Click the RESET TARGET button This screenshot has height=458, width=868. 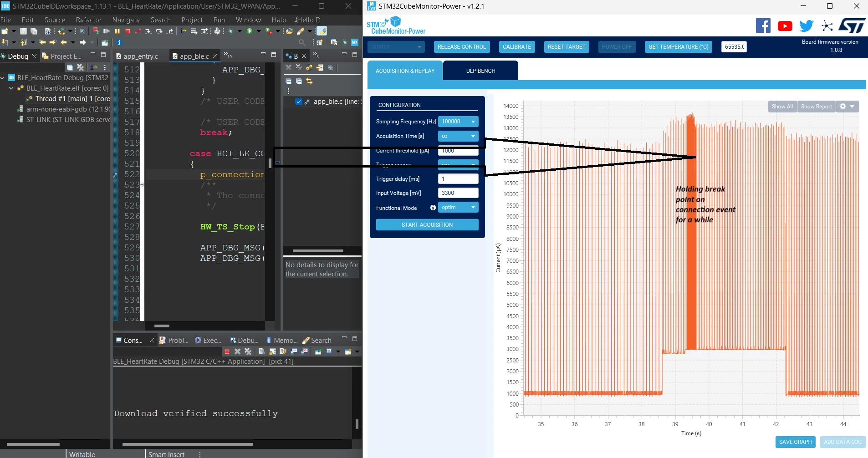567,47
